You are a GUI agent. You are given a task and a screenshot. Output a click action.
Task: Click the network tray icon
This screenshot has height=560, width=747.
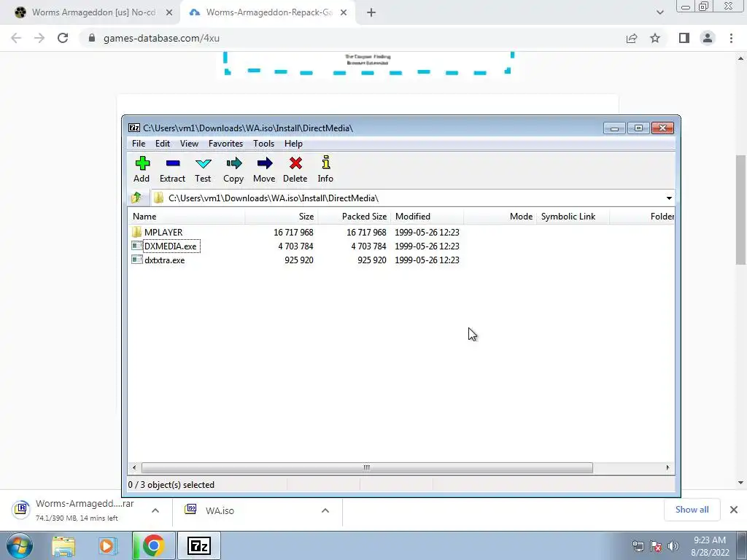click(x=638, y=546)
